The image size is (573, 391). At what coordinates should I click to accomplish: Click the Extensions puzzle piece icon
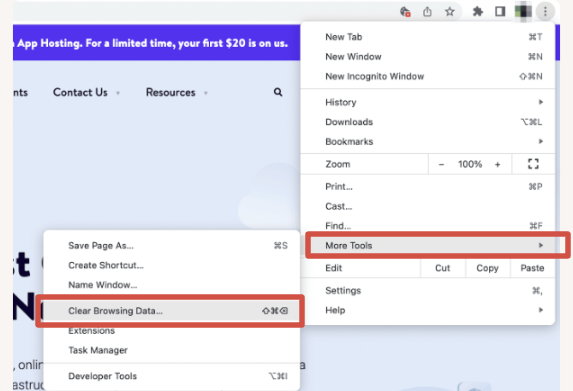477,12
